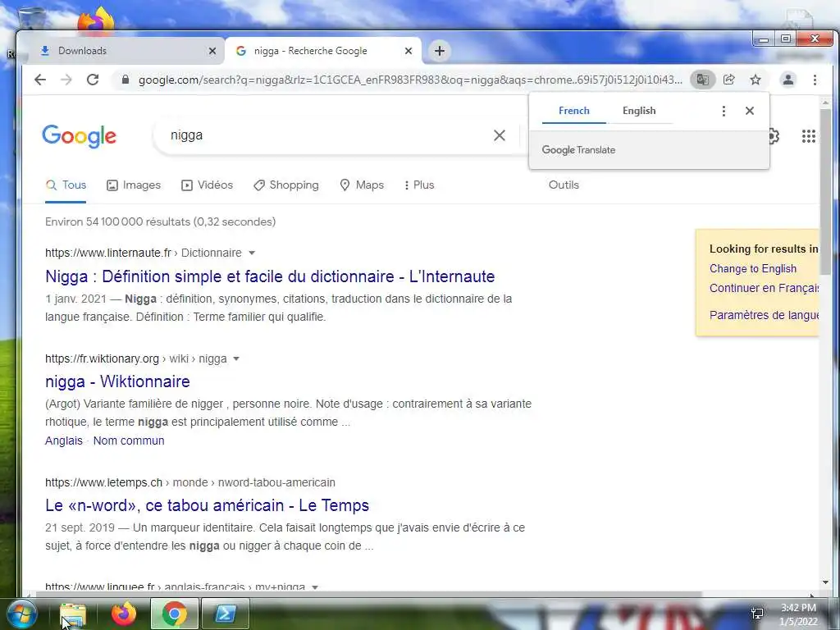The height and width of the screenshot is (630, 840).
Task: Follow the Anglais sublink
Action: (64, 441)
